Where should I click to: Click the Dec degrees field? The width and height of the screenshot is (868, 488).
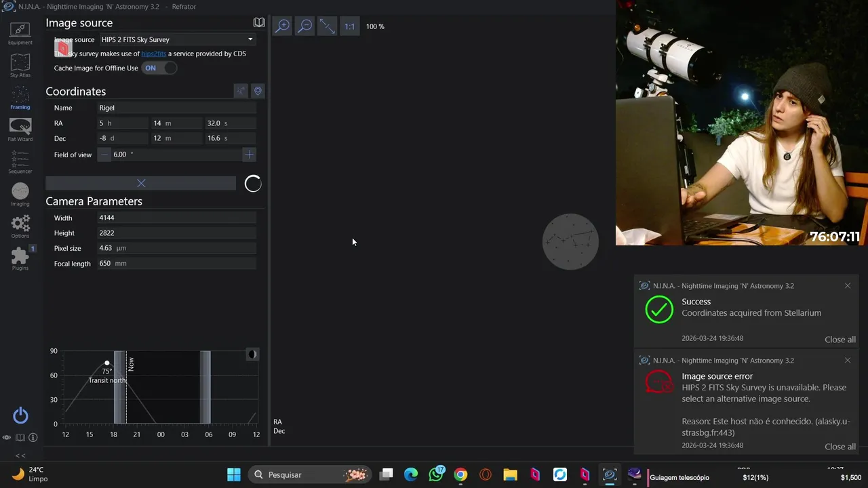123,138
